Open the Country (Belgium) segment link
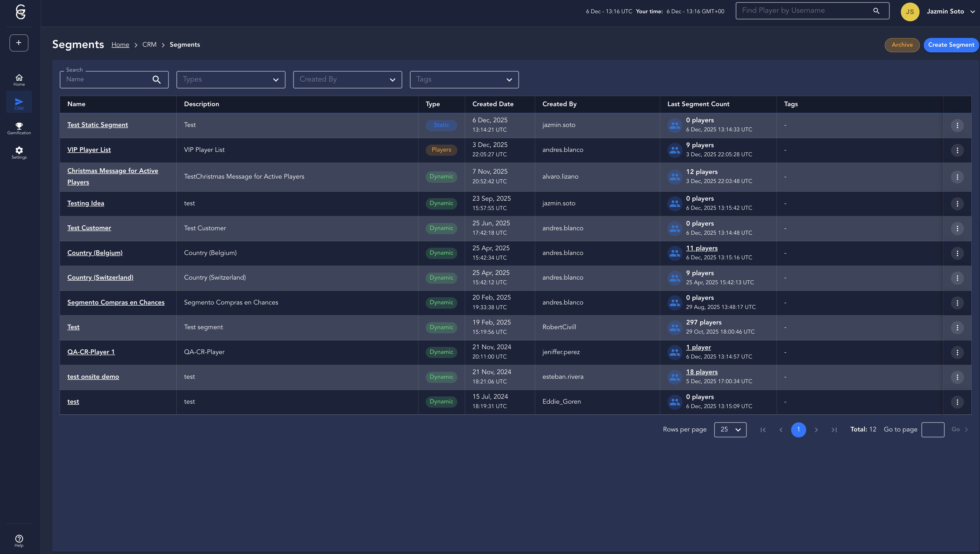Image resolution: width=980 pixels, height=554 pixels. coord(95,253)
